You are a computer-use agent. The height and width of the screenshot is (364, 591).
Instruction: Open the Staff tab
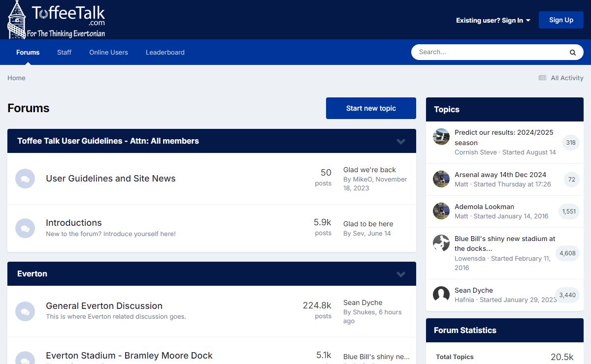click(64, 52)
